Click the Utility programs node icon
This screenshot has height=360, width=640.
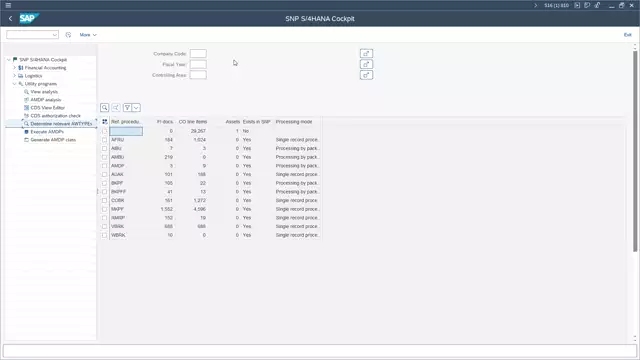tap(21, 84)
